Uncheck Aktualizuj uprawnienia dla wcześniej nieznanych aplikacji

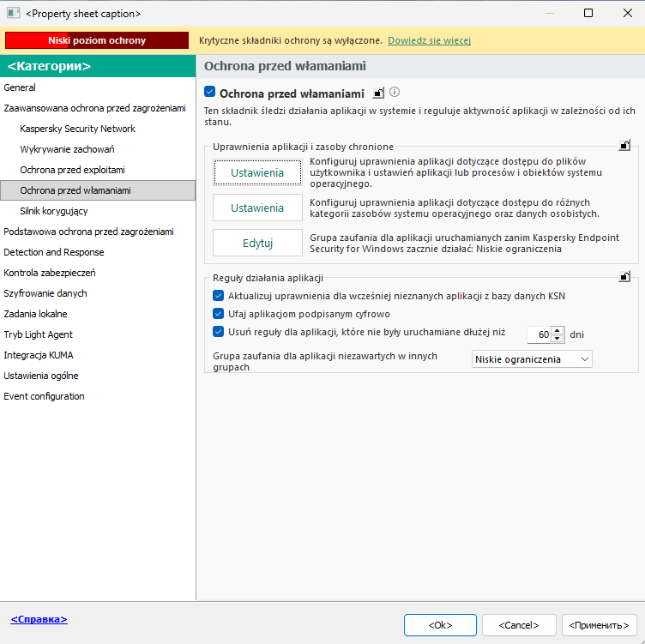[217, 295]
